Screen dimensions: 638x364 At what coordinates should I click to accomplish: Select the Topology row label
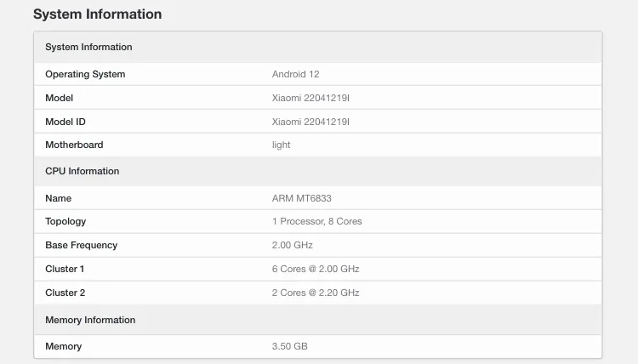click(66, 221)
